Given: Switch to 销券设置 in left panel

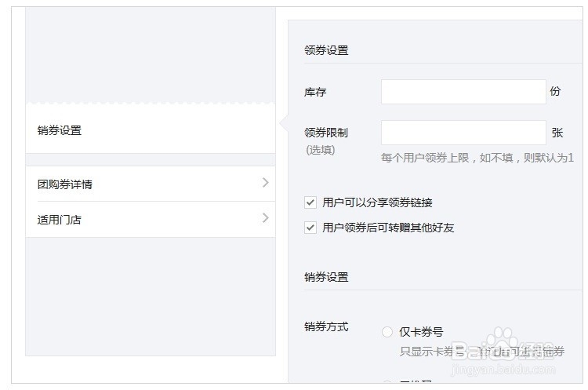Looking at the screenshot, I should click(x=60, y=130).
